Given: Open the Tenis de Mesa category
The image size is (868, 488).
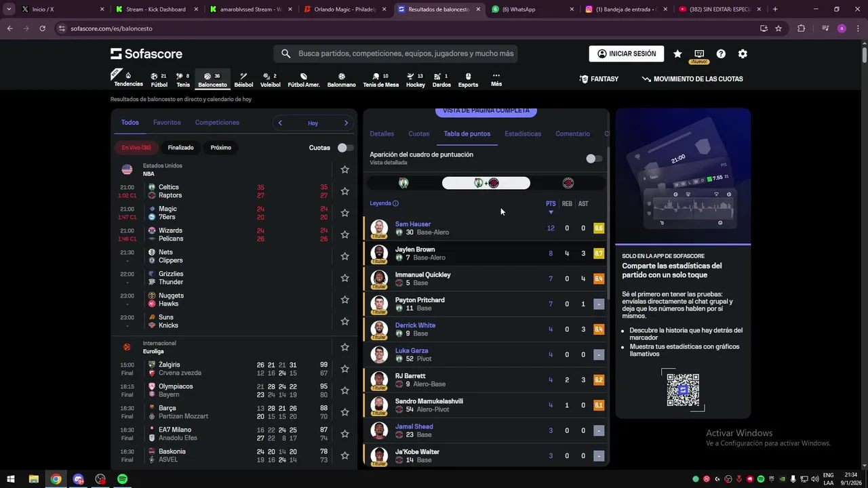Looking at the screenshot, I should (x=380, y=80).
